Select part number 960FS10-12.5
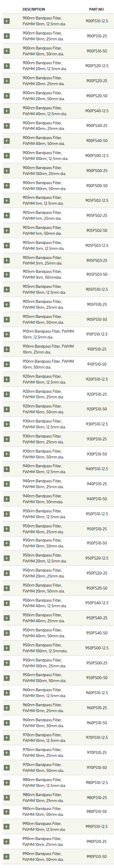This screenshot has width=114, height=868. coord(97,693)
